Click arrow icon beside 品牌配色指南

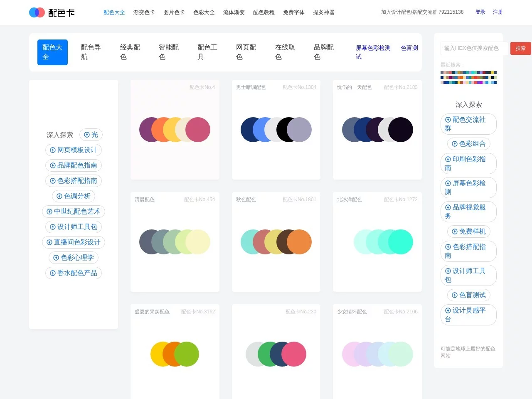coord(53,165)
